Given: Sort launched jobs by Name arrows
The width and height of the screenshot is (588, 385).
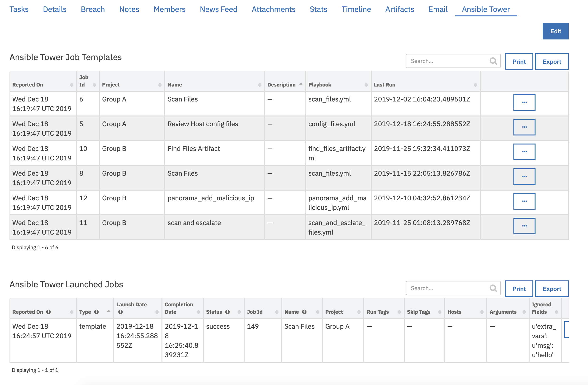Looking at the screenshot, I should coord(318,312).
